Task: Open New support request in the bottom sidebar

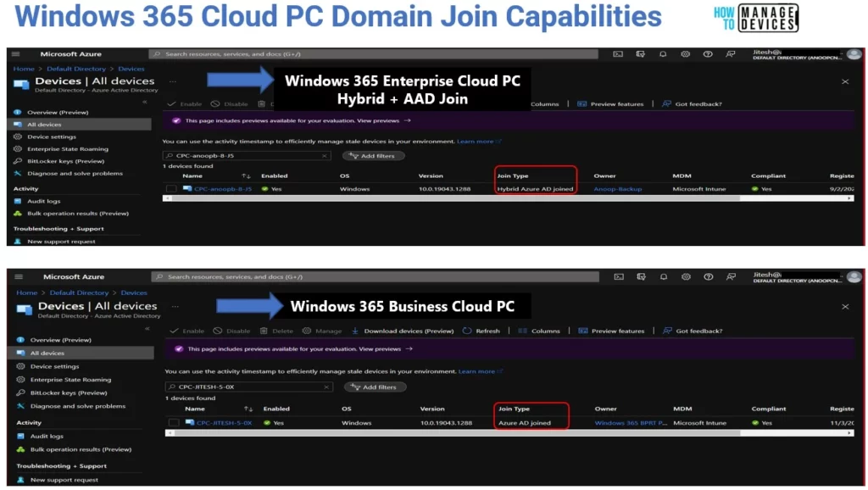Action: click(x=64, y=480)
